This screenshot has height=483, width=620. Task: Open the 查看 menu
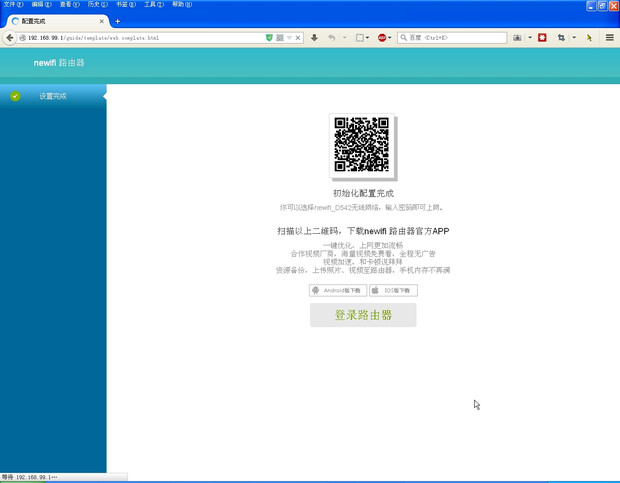pyautogui.click(x=69, y=4)
